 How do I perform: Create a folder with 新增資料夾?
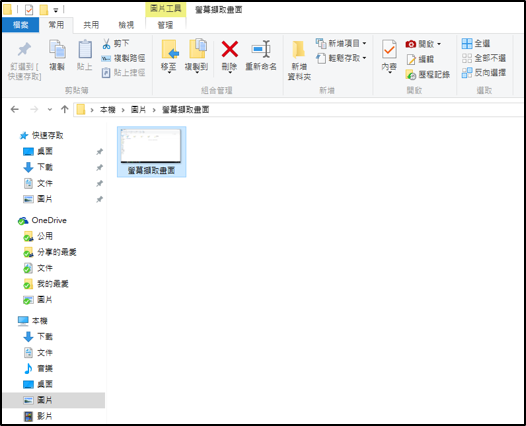pyautogui.click(x=299, y=60)
